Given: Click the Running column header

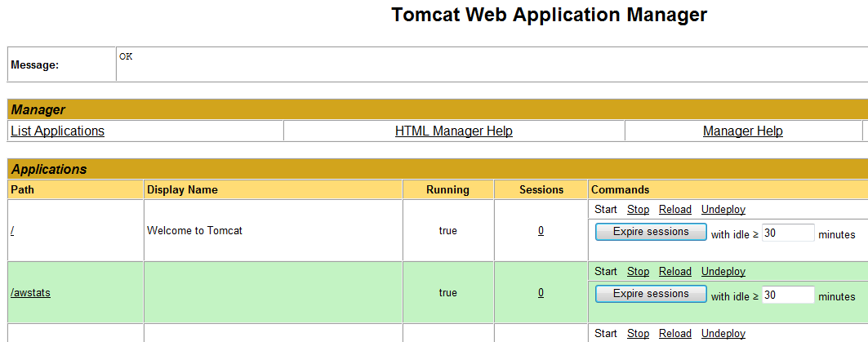Looking at the screenshot, I should [x=447, y=190].
